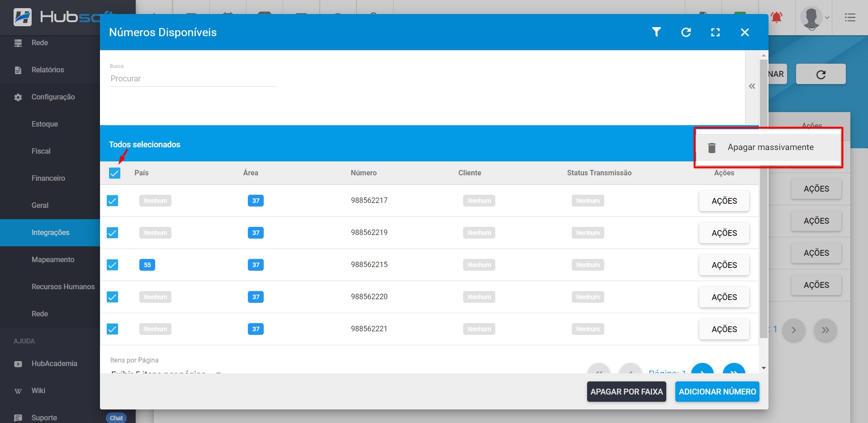The height and width of the screenshot is (423, 868).
Task: Open the filter icon in dialog header
Action: pos(656,32)
